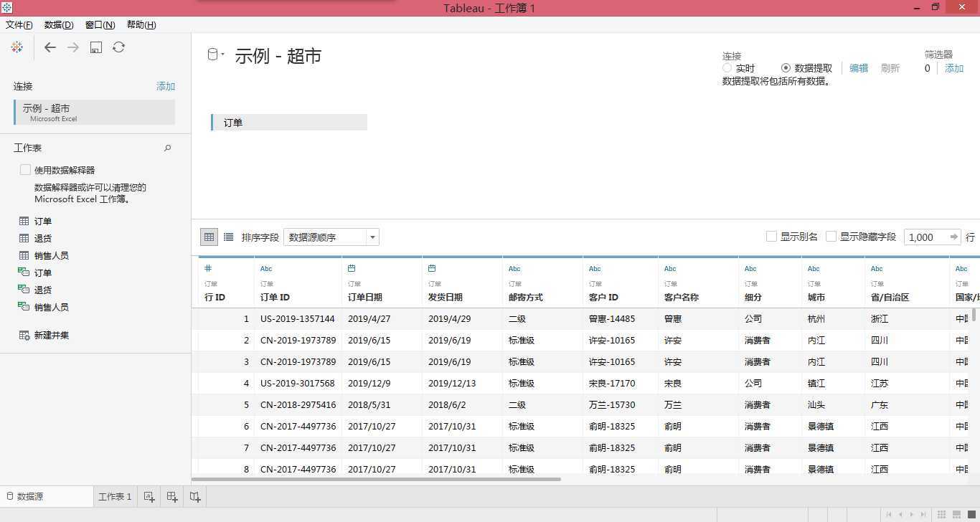This screenshot has height=522, width=980.
Task: Click the 汕头 city cell
Action: click(833, 404)
